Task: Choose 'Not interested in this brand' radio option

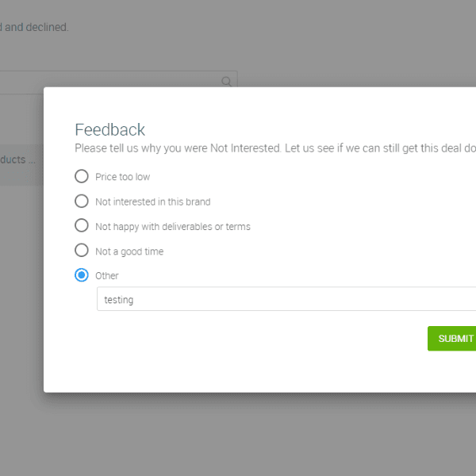Action: coord(81,201)
